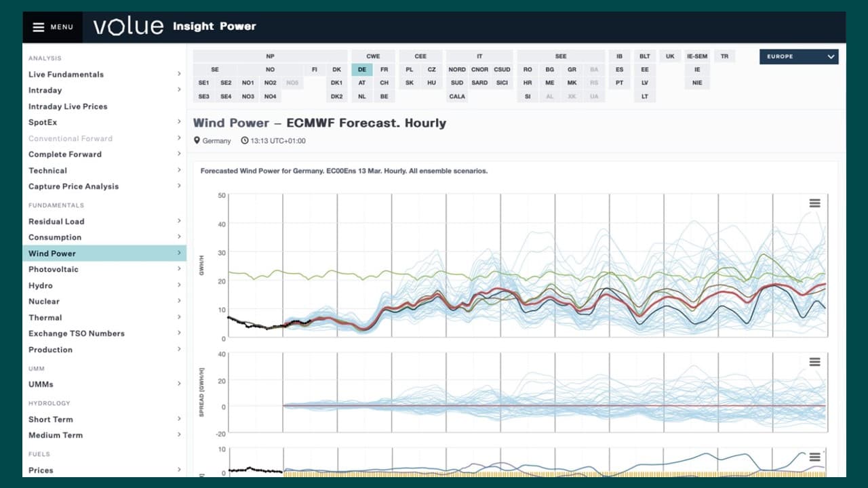This screenshot has height=488, width=868.
Task: Expand the Live Fundamentals submenu chevron
Action: pyautogui.click(x=179, y=74)
